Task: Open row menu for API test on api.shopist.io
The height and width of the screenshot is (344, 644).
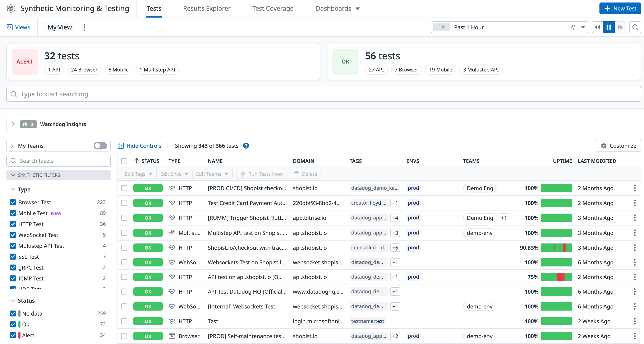Action: (635, 277)
